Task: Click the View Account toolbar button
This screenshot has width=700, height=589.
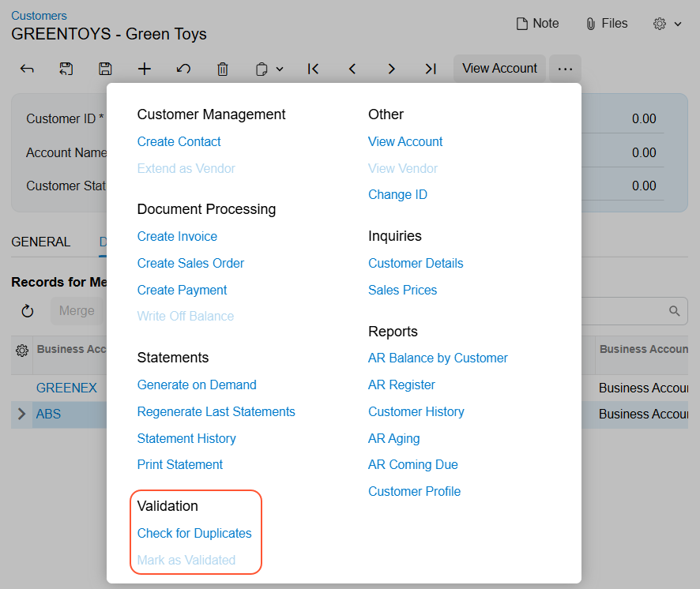Action: point(499,68)
